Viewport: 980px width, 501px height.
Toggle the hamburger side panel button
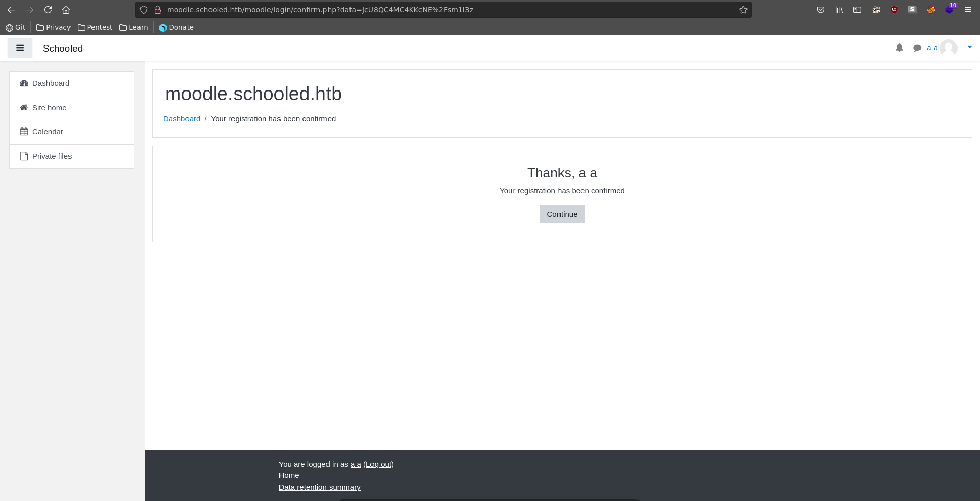[20, 48]
